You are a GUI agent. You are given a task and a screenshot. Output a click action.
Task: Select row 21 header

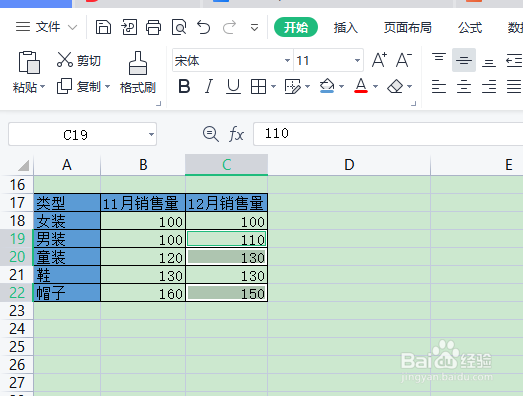tap(17, 275)
